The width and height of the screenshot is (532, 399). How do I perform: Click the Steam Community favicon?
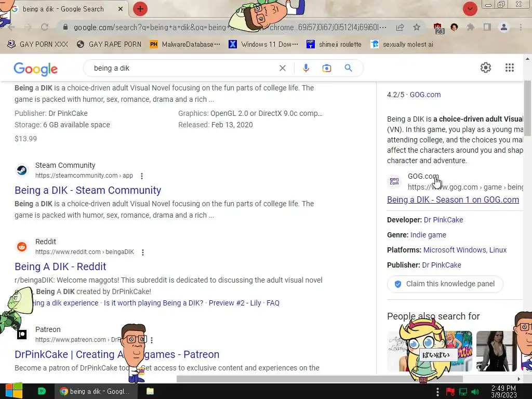coord(22,170)
